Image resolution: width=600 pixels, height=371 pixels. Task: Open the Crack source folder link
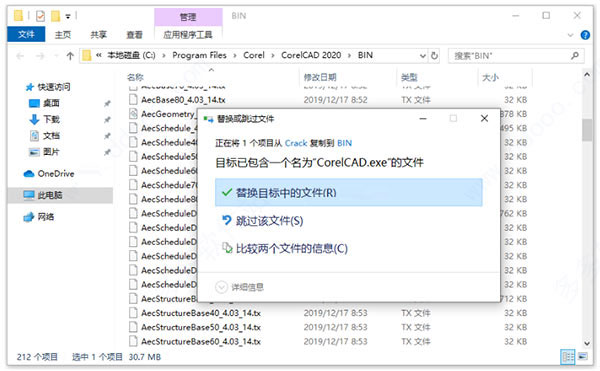click(296, 143)
